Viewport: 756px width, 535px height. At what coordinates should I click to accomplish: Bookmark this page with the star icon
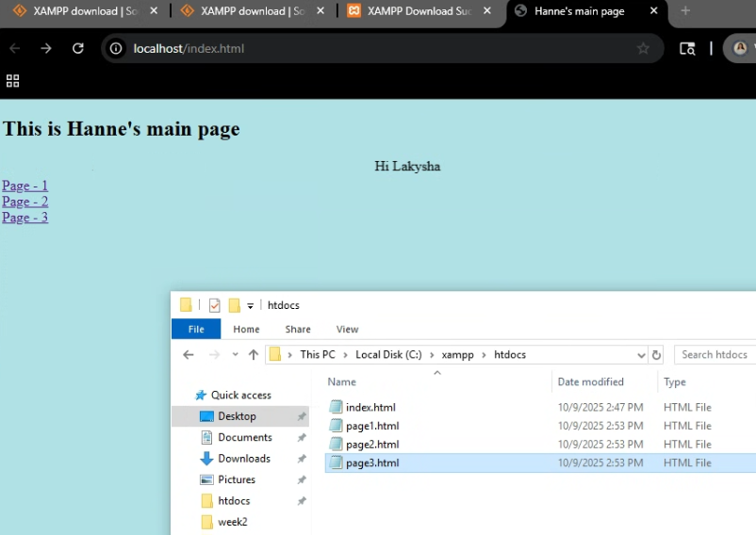(x=643, y=48)
